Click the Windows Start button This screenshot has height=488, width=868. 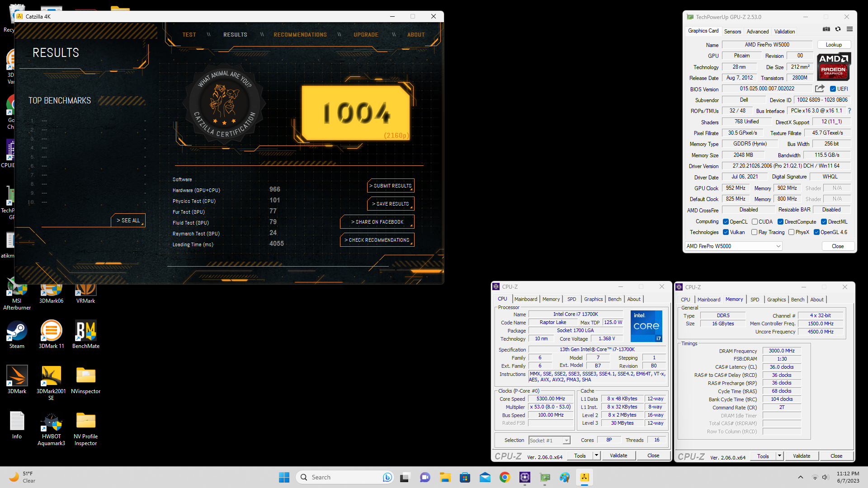284,477
